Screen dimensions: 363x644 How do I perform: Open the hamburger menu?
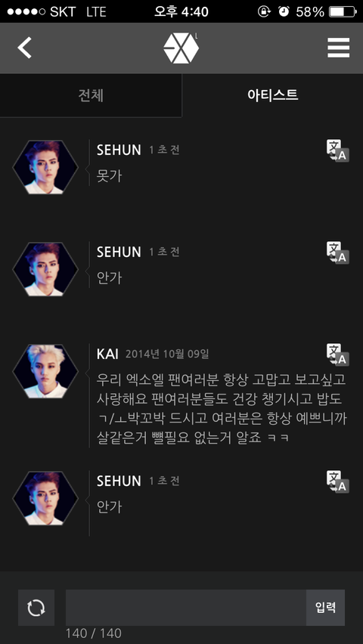coord(338,48)
